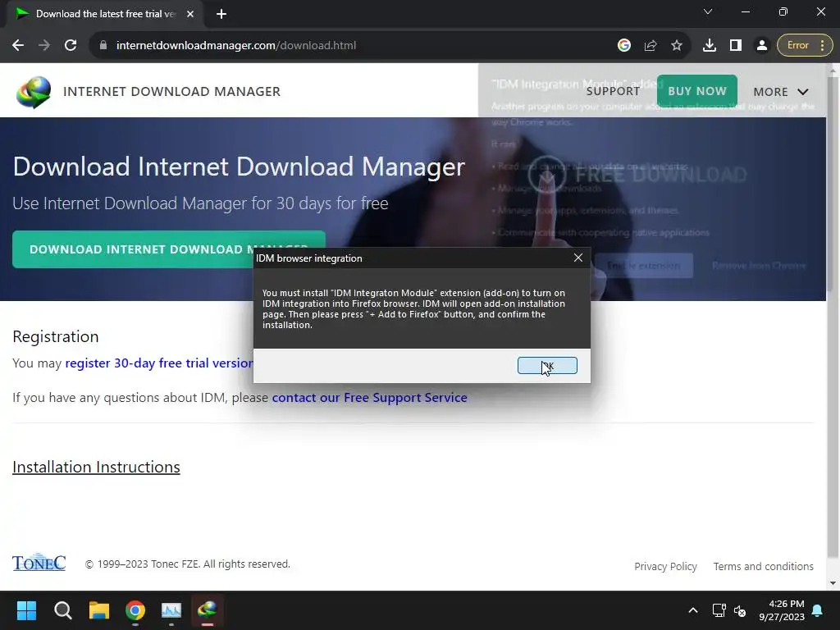Open the SUPPORT menu item

pyautogui.click(x=613, y=92)
